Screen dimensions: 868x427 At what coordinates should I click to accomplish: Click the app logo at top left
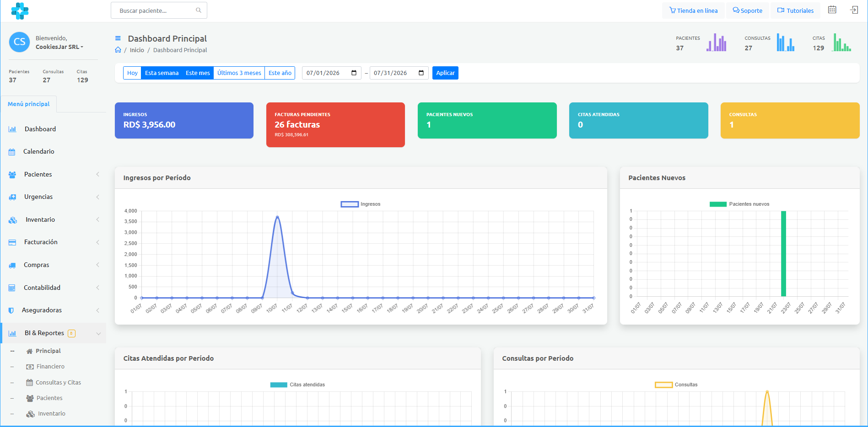click(x=20, y=11)
